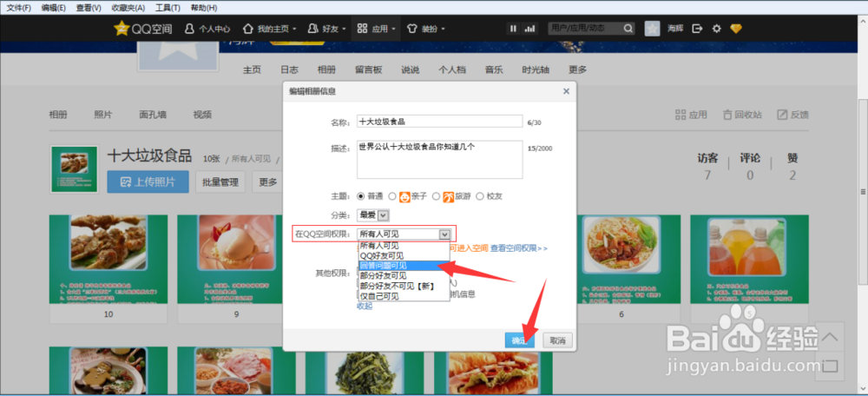Click the logout exit icon

(698, 29)
